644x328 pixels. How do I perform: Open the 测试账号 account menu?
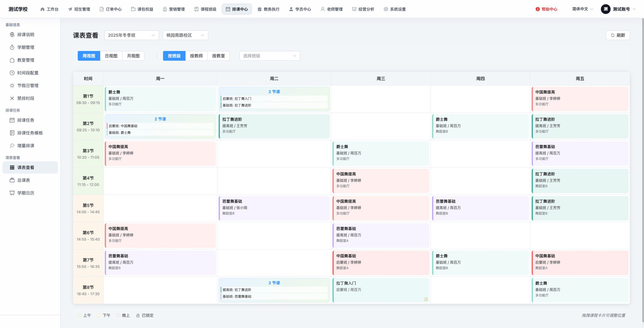618,9
